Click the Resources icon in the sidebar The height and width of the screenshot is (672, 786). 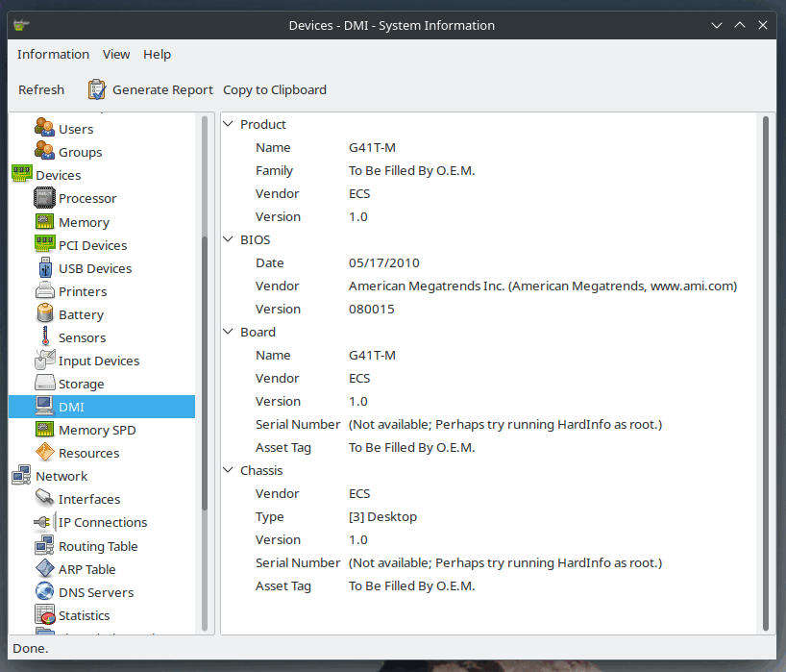[44, 453]
